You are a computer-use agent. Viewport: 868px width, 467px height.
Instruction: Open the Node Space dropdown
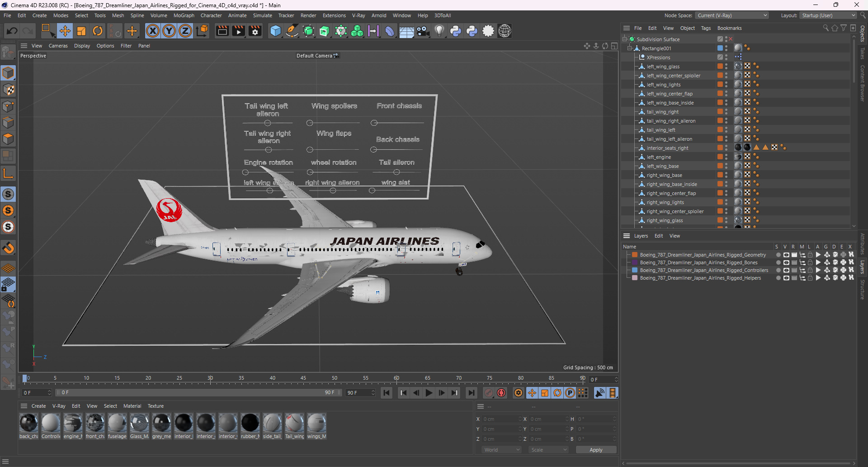pos(731,15)
